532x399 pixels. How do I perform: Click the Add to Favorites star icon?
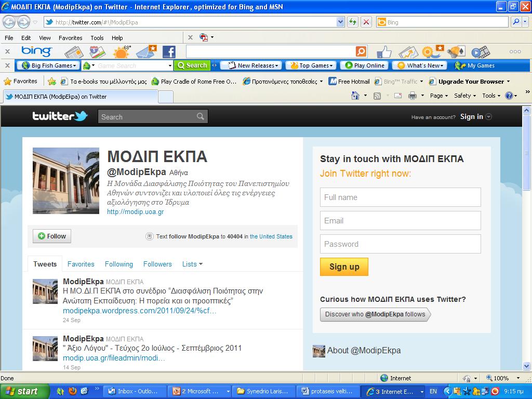52,82
